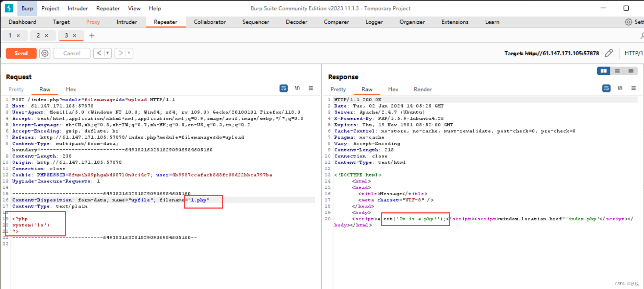Go back to previous request arrow

pyautogui.click(x=99, y=53)
